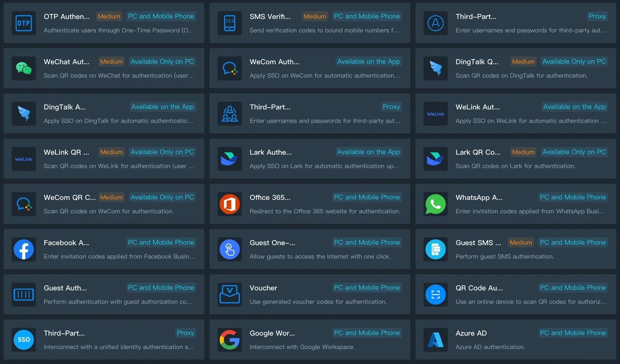
Task: Select the blue SSO icon
Action: [24, 340]
